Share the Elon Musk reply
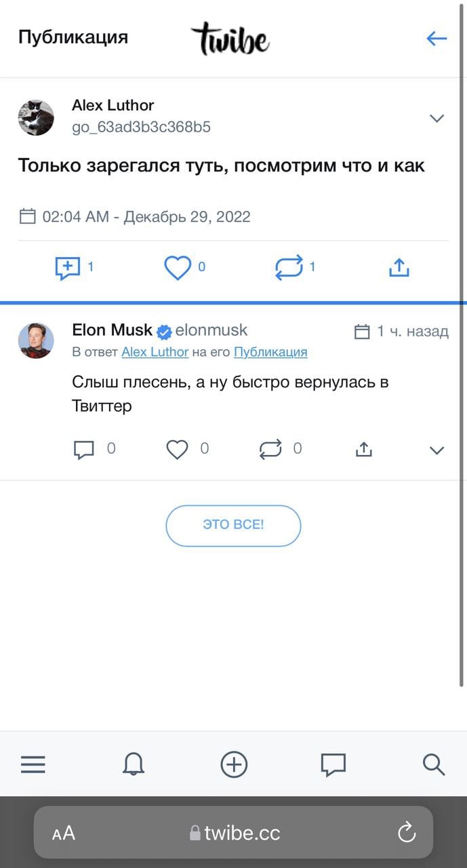This screenshot has width=467, height=868. (364, 450)
